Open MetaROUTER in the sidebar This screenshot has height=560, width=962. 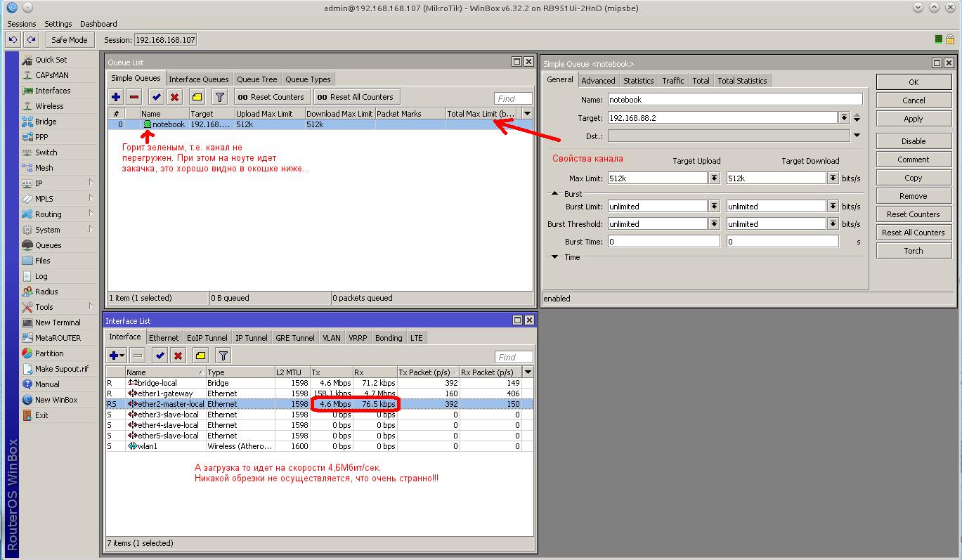pyautogui.click(x=58, y=338)
